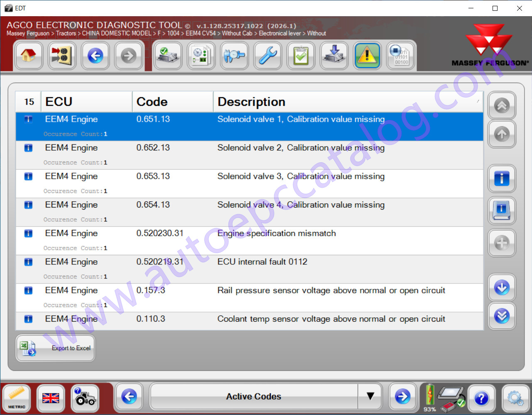Click the info icon on the 0.520230.31 row
532x415 pixels.
point(28,233)
